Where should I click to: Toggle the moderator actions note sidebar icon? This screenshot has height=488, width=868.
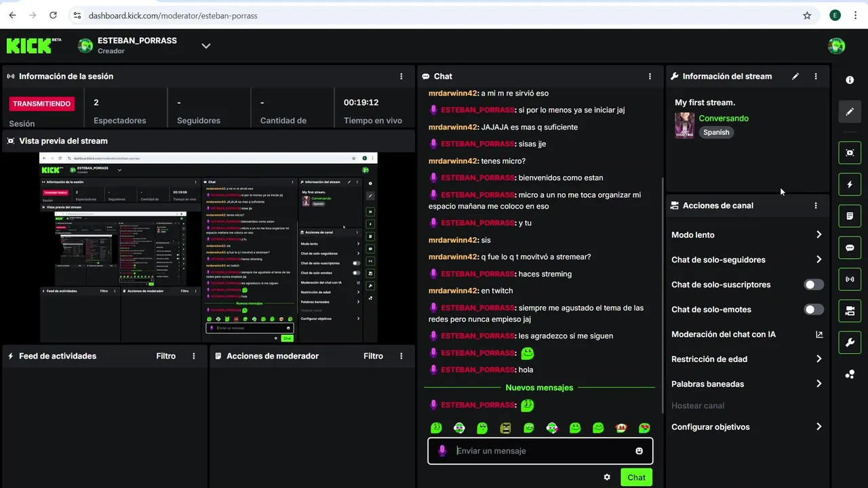point(850,216)
